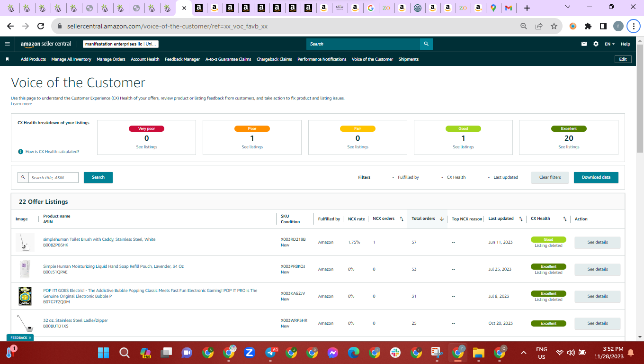Open File Explorer from the taskbar
This screenshot has width=644, height=364.
pos(479,353)
